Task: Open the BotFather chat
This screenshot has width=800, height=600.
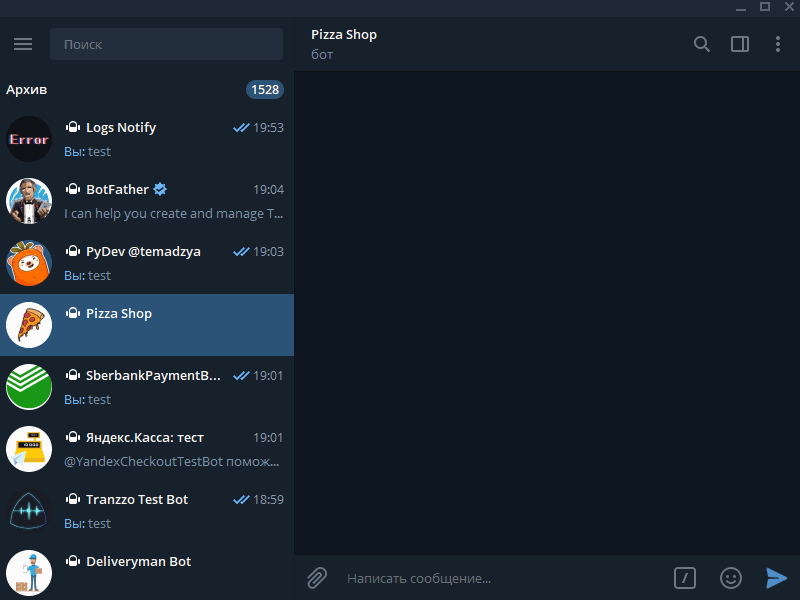Action: pyautogui.click(x=147, y=201)
